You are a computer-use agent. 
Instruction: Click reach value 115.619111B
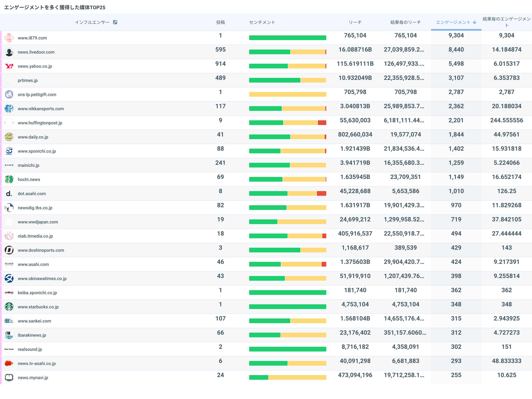click(355, 64)
